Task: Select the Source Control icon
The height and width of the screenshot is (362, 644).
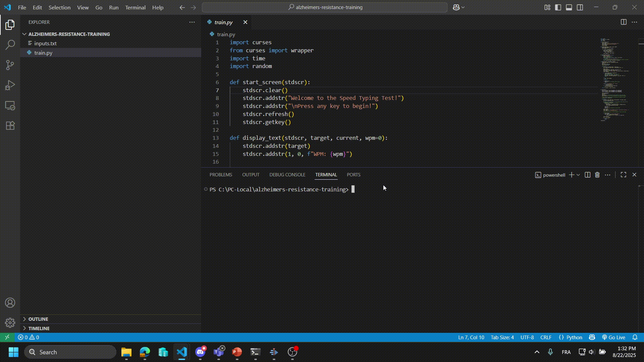Action: point(10,65)
